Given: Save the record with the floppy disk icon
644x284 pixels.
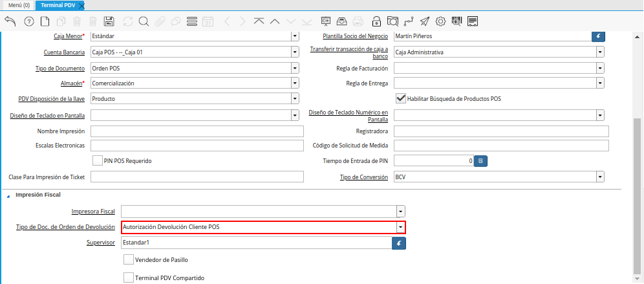Looking at the screenshot, I should (x=109, y=21).
